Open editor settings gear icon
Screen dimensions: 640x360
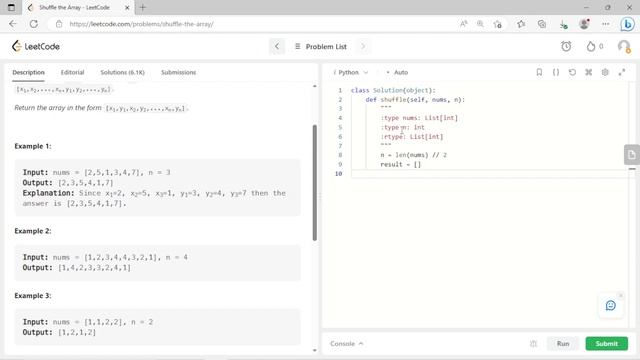[x=605, y=72]
